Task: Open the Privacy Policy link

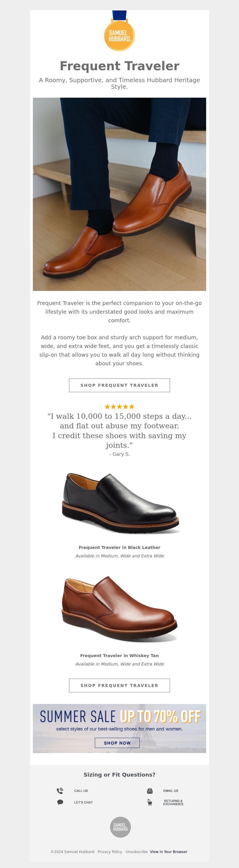Action: 110,852
